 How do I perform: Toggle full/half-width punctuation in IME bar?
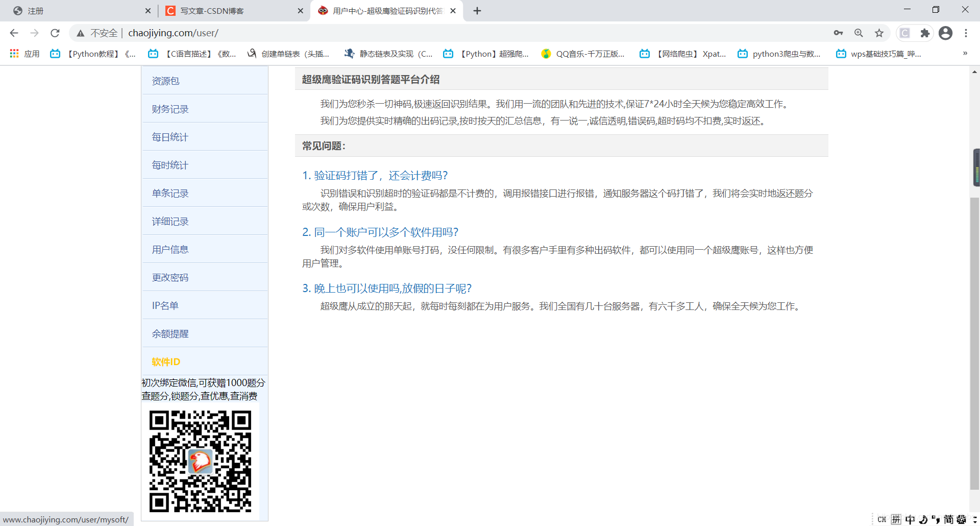point(937,519)
